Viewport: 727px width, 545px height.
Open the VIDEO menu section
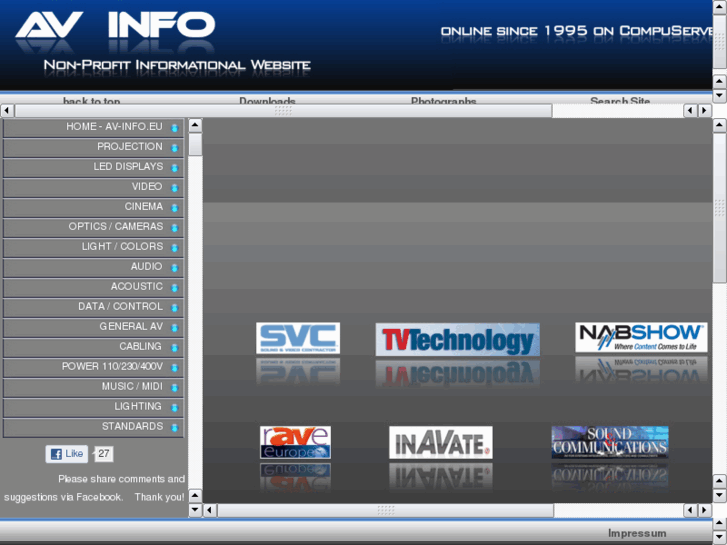[x=93, y=187]
